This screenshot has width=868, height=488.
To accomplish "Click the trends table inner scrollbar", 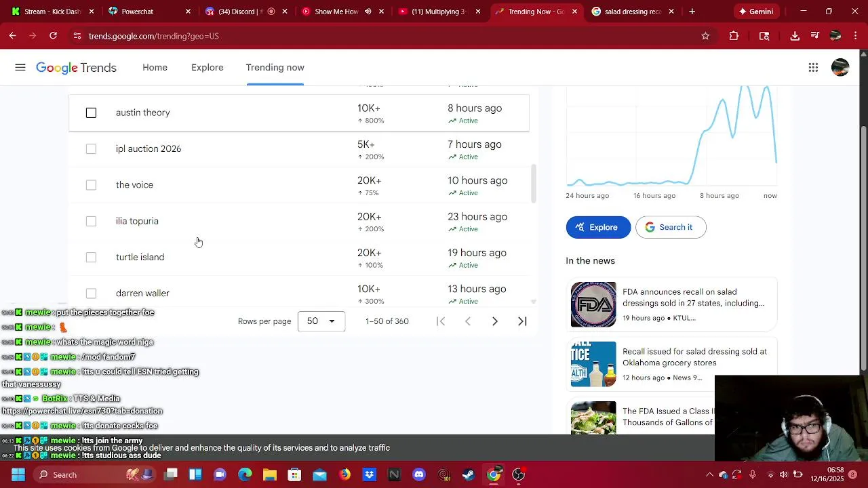I will pyautogui.click(x=534, y=183).
